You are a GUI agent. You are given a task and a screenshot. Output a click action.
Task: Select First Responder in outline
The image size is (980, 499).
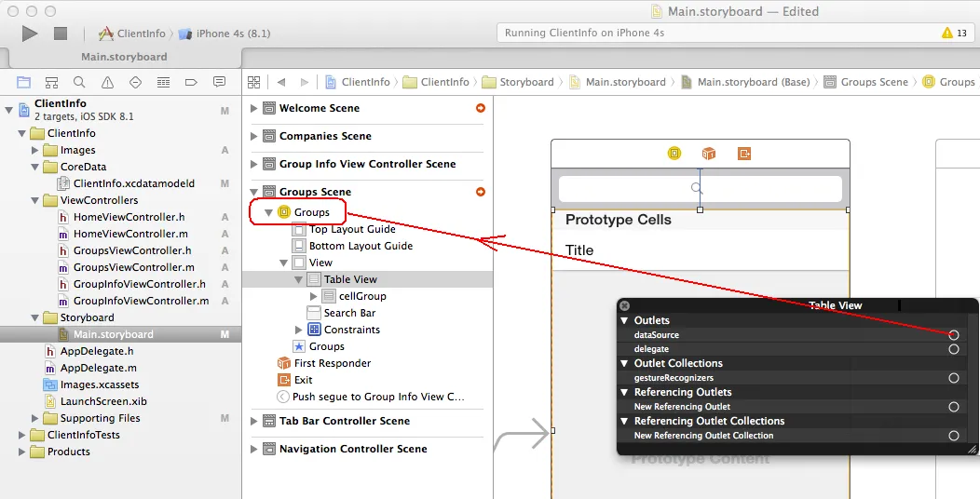[324, 363]
